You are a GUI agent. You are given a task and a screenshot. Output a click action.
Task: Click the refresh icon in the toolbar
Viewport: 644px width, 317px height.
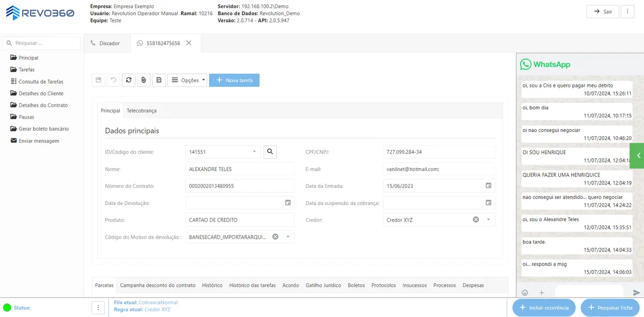[128, 80]
